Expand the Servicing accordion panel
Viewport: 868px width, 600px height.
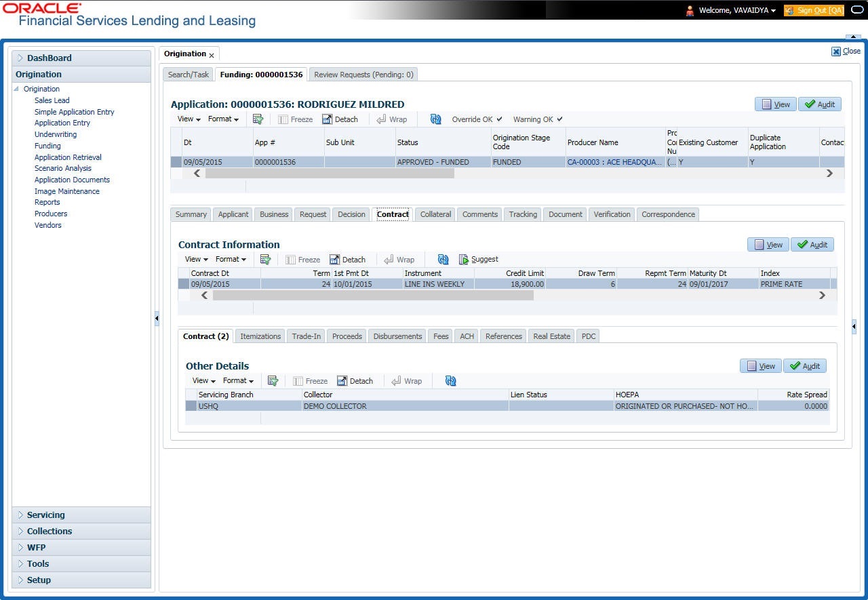click(81, 515)
